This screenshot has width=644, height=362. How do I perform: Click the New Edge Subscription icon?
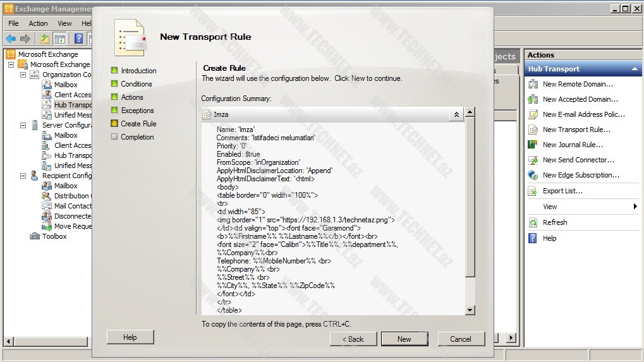click(x=533, y=175)
